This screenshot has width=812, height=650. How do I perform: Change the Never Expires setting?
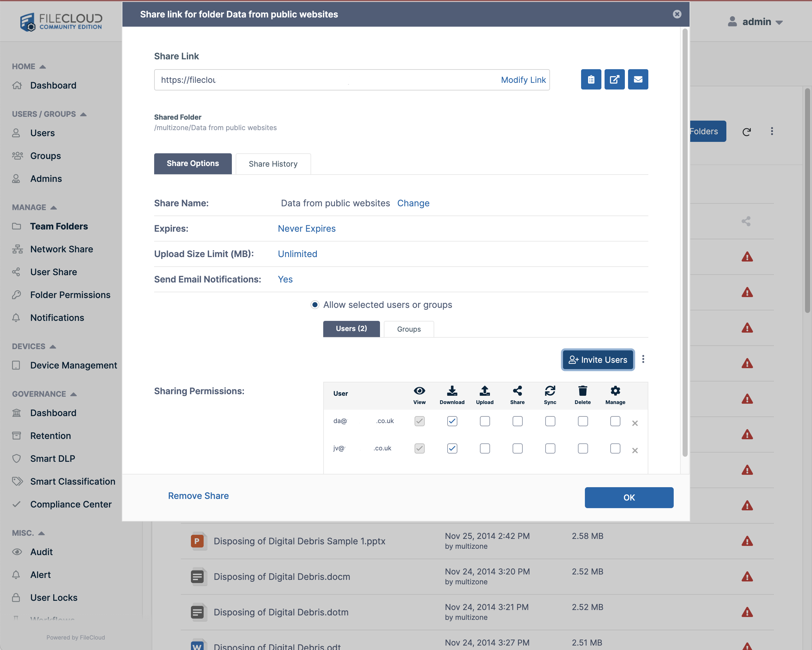(x=307, y=228)
